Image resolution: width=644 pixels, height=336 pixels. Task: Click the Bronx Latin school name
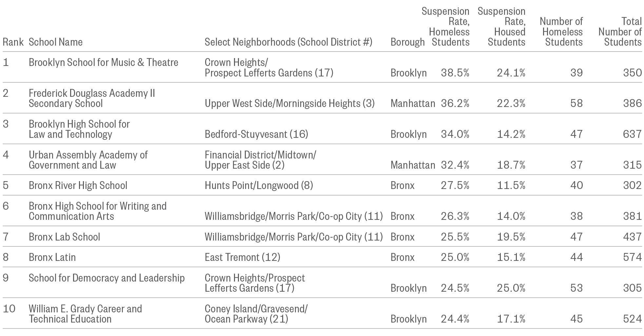(52, 257)
